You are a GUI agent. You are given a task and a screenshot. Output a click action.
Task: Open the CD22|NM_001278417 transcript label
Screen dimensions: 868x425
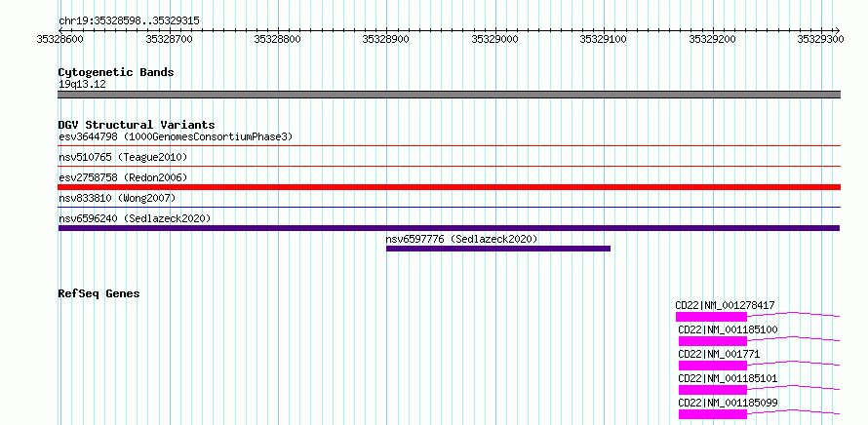tap(725, 305)
